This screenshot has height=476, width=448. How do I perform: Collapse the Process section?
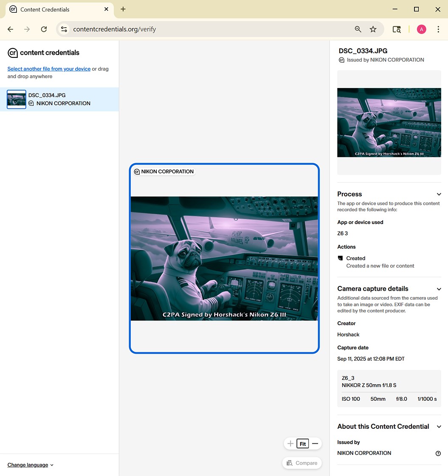coord(439,194)
